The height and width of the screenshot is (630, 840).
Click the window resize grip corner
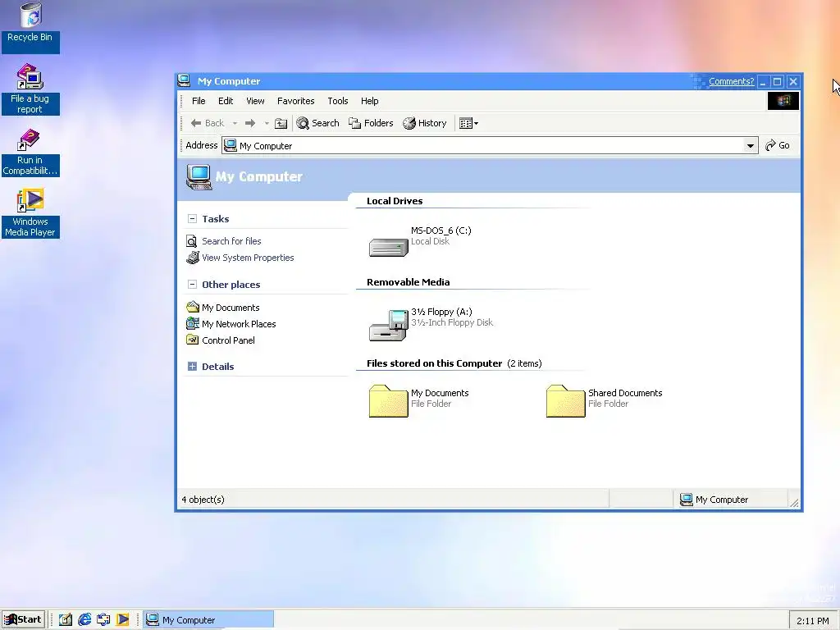click(794, 503)
